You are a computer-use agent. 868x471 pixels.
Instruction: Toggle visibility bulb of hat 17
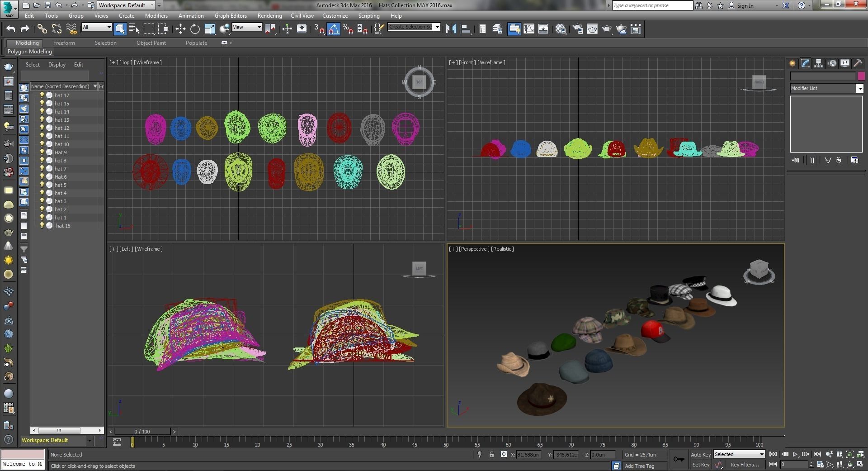[x=42, y=95]
